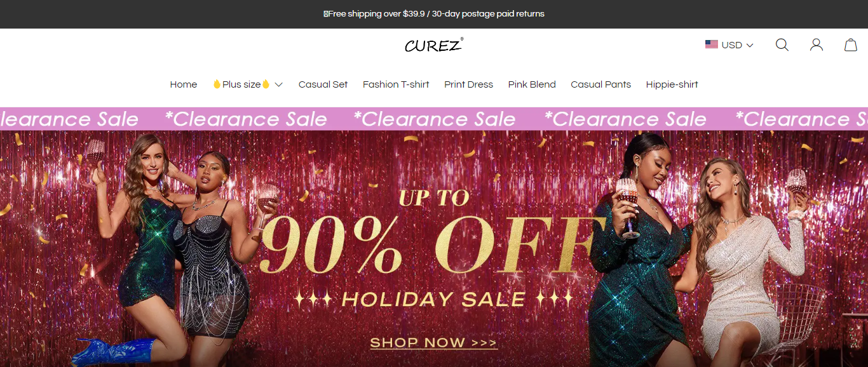This screenshot has width=868, height=367.
Task: Open the search magnifier icon
Action: click(x=782, y=45)
